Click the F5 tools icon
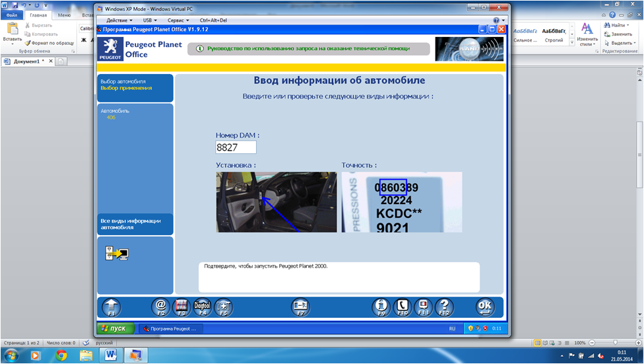The width and height of the screenshot is (644, 364). 224,307
